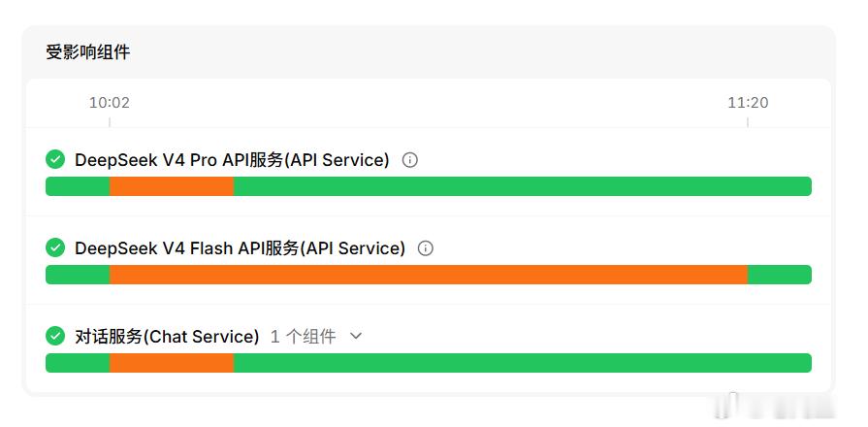Click the 受影响组件 heading
Viewport: 868px width, 427px height.
click(88, 52)
